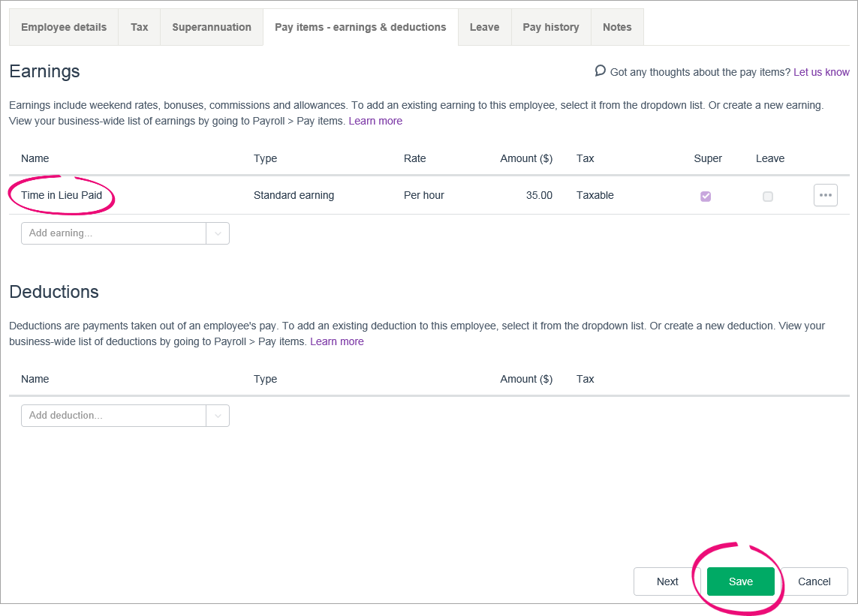Open the Superannuation tab
The height and width of the screenshot is (616, 858).
[x=211, y=27]
